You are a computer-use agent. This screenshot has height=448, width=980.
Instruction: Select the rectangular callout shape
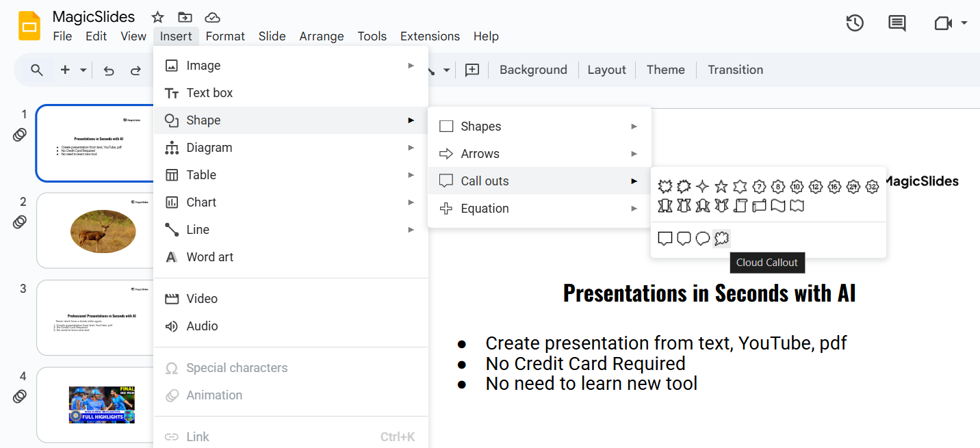[x=665, y=239]
